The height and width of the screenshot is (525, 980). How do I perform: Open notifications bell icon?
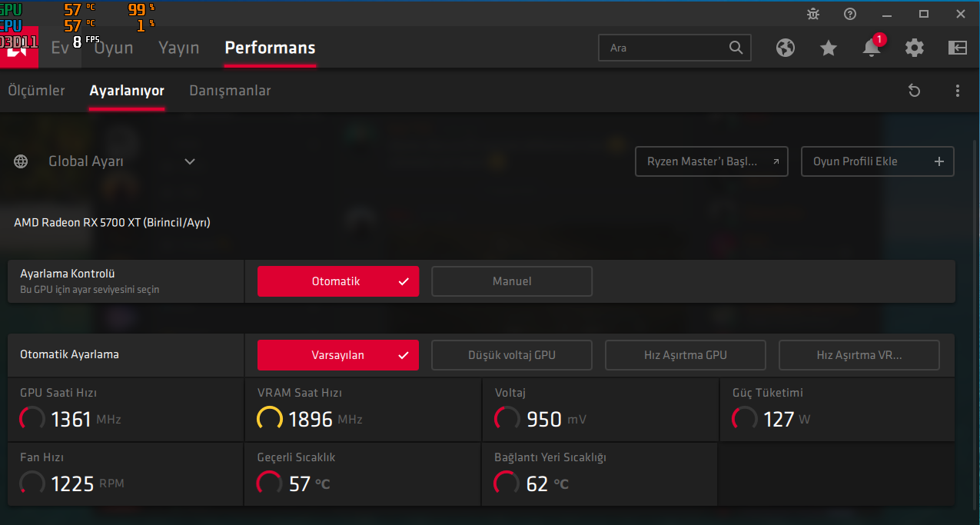click(872, 48)
